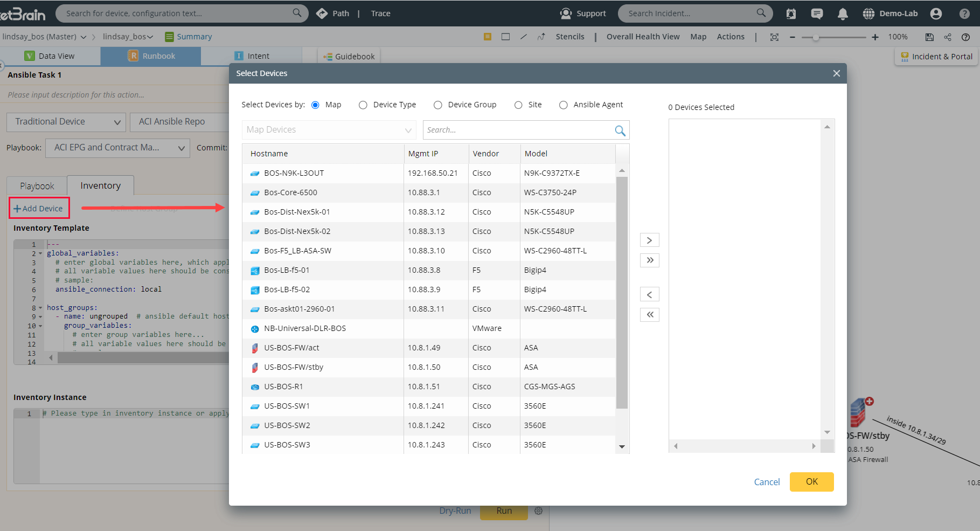Open the Traditional Device dropdown
The height and width of the screenshot is (531, 980).
[65, 121]
